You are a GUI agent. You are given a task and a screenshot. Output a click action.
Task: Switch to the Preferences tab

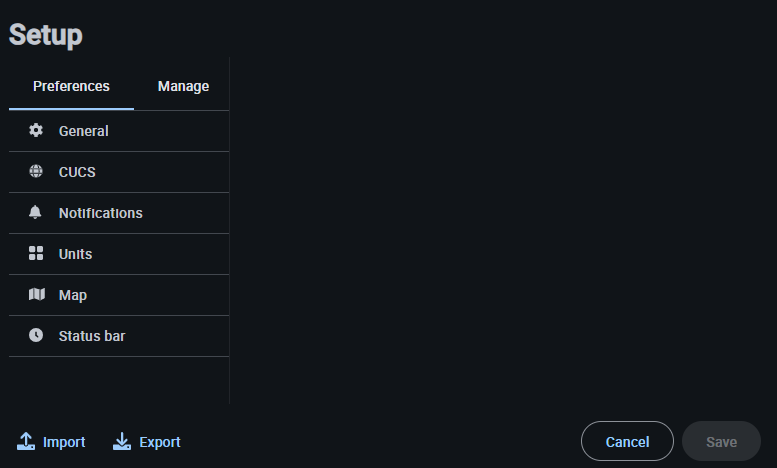point(71,86)
